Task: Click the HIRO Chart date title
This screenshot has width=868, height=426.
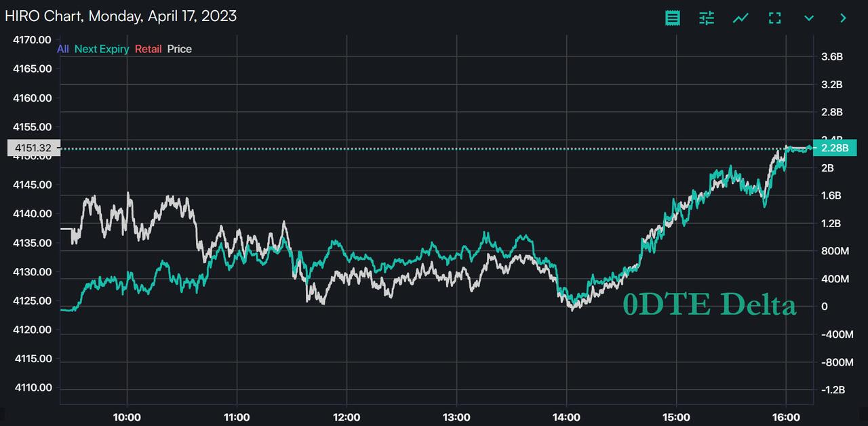Action: (x=121, y=16)
